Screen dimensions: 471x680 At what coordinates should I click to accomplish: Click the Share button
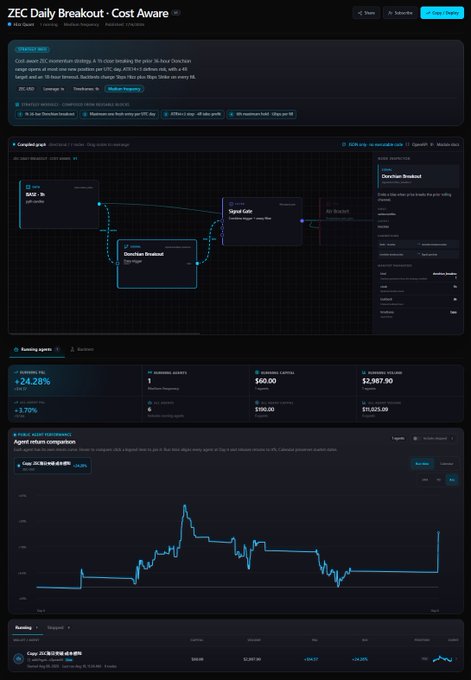click(366, 13)
